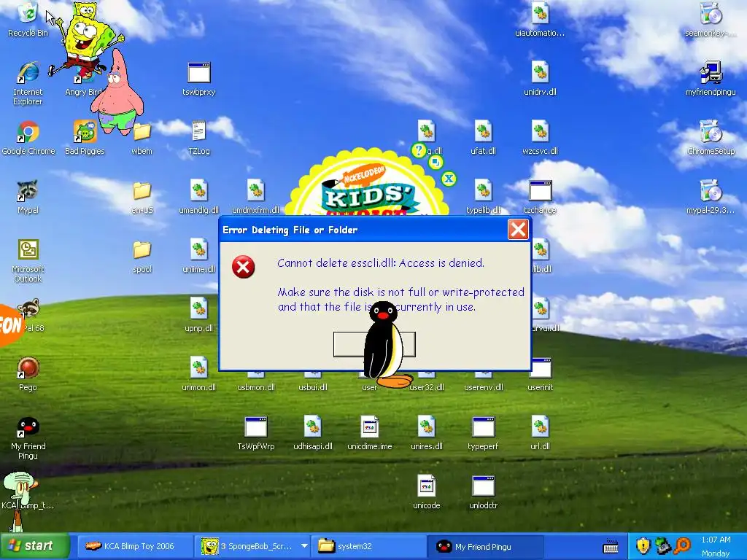Viewport: 747px width, 560px height.
Task: Switch to My Friend Pingu taskbar item
Action: point(485,546)
